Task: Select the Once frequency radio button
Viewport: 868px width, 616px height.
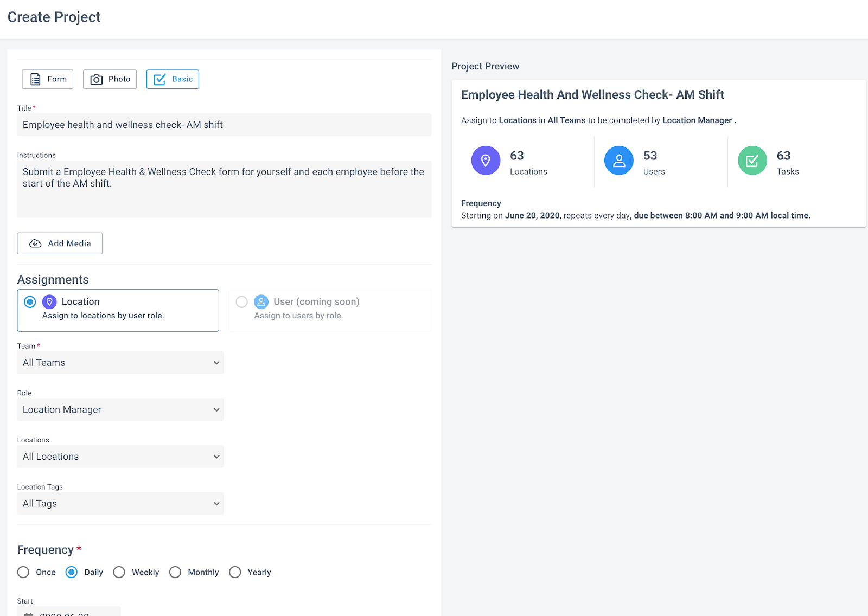Action: 23,572
